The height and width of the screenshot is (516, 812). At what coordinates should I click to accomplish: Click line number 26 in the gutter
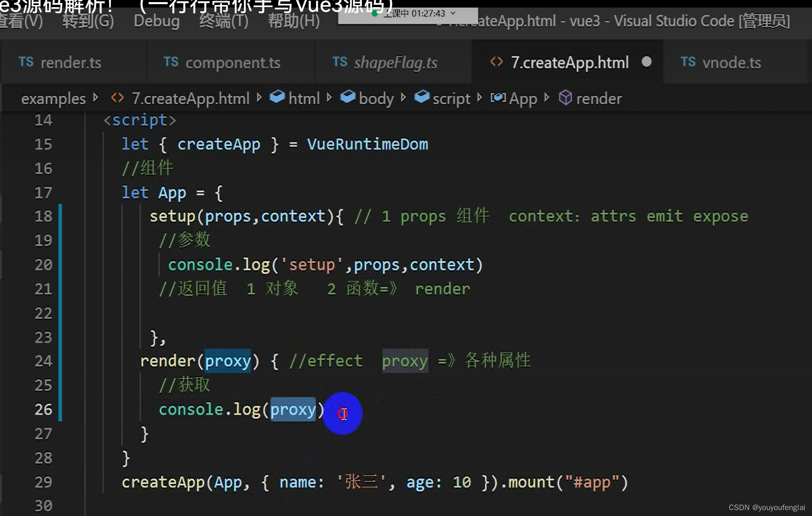pyautogui.click(x=43, y=409)
